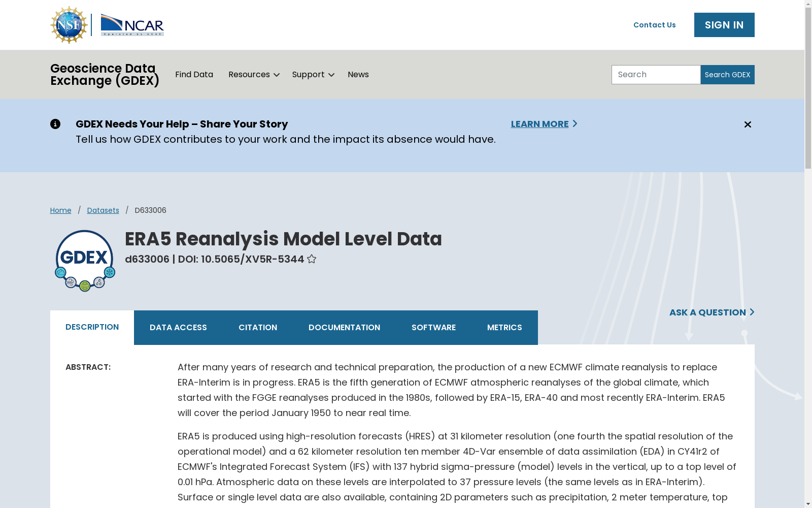Viewport: 812px width, 508px height.
Task: Star the dataset as favorite
Action: (312, 259)
